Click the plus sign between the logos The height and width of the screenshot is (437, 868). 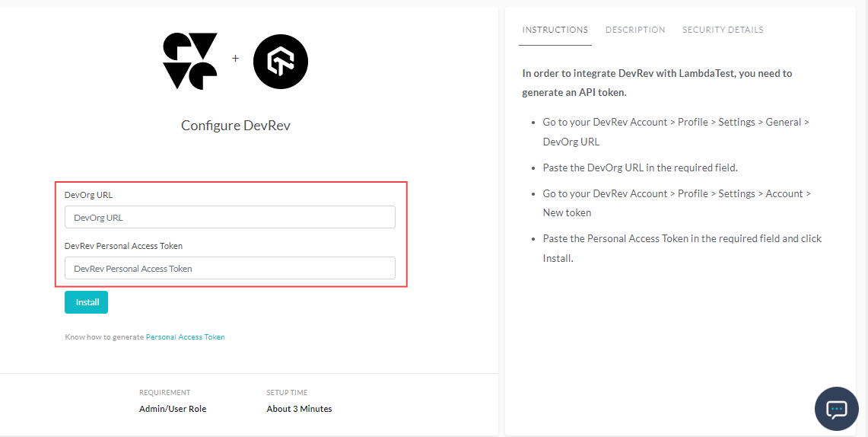[x=235, y=59]
